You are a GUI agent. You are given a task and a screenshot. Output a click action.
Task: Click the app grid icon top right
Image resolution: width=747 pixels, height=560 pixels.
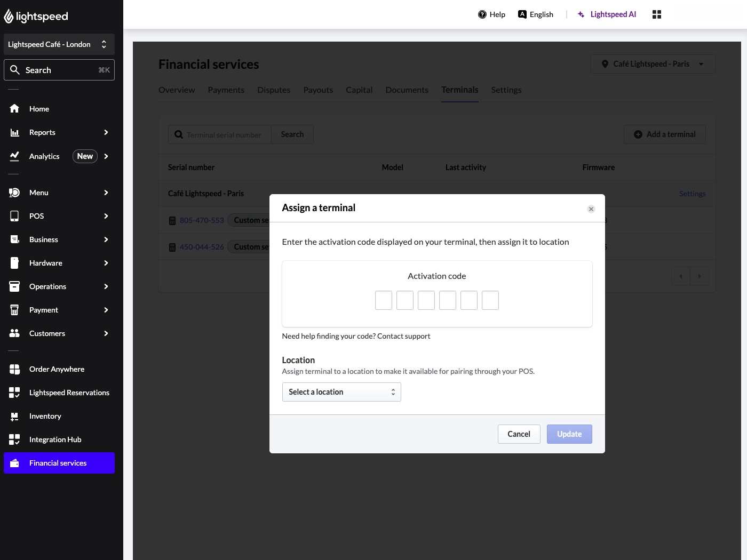pos(657,14)
